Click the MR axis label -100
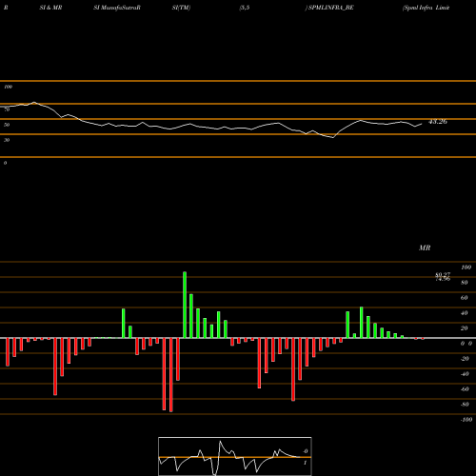This screenshot has width=476, height=476. 466,420
